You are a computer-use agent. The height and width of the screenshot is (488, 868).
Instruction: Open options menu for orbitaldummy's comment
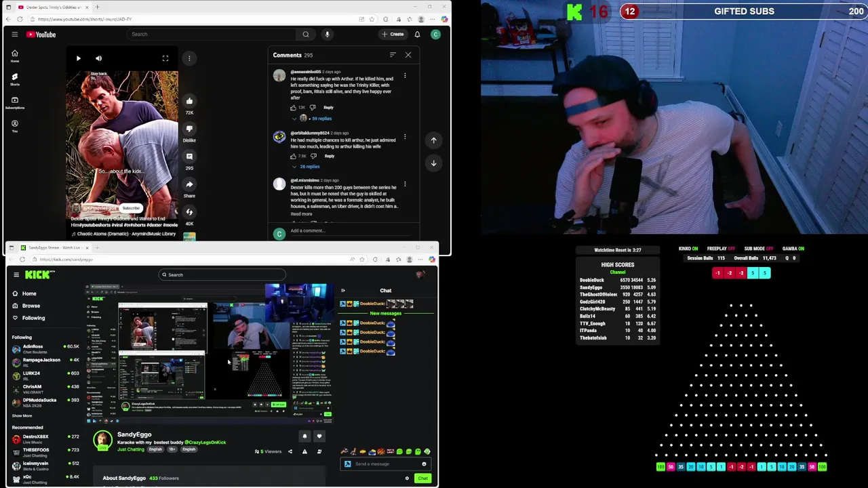click(x=405, y=137)
